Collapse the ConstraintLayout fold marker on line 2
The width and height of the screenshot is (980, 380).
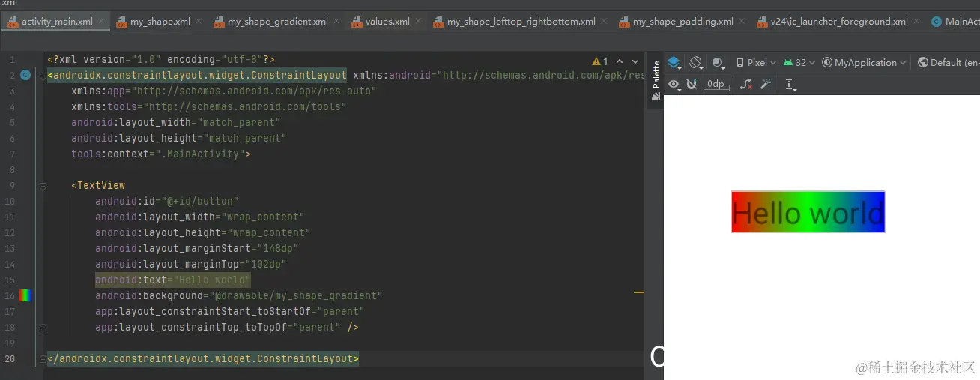point(43,75)
